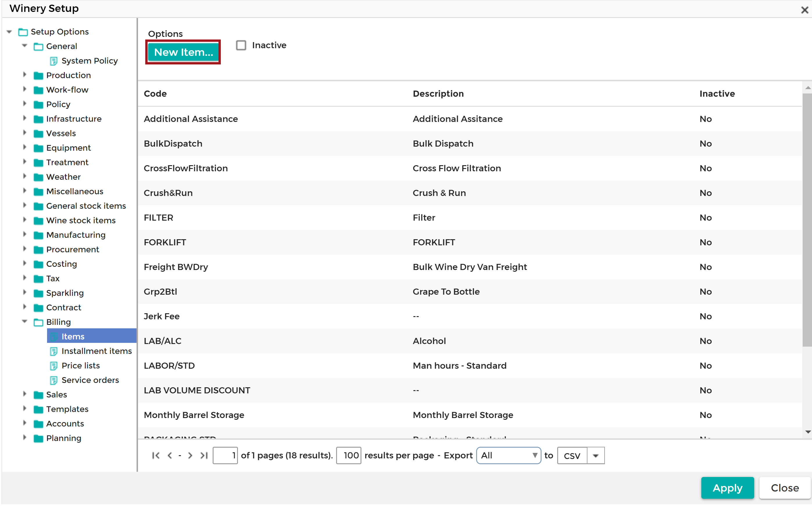Open the Export All dropdown
This screenshot has width=812, height=506.
tap(508, 455)
